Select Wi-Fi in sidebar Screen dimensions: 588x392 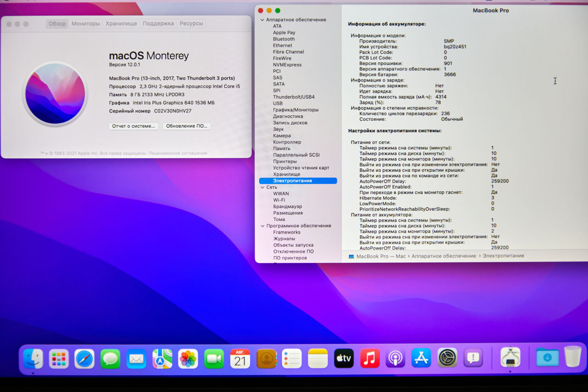[x=279, y=200]
